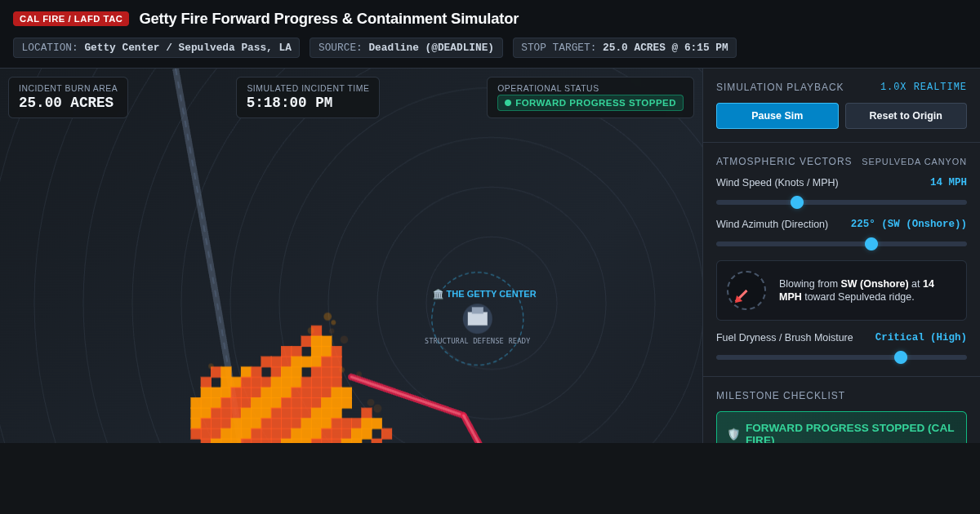980x514 pixels.
Task: Click the Critical (High) fuel dryness value
Action: (x=921, y=338)
